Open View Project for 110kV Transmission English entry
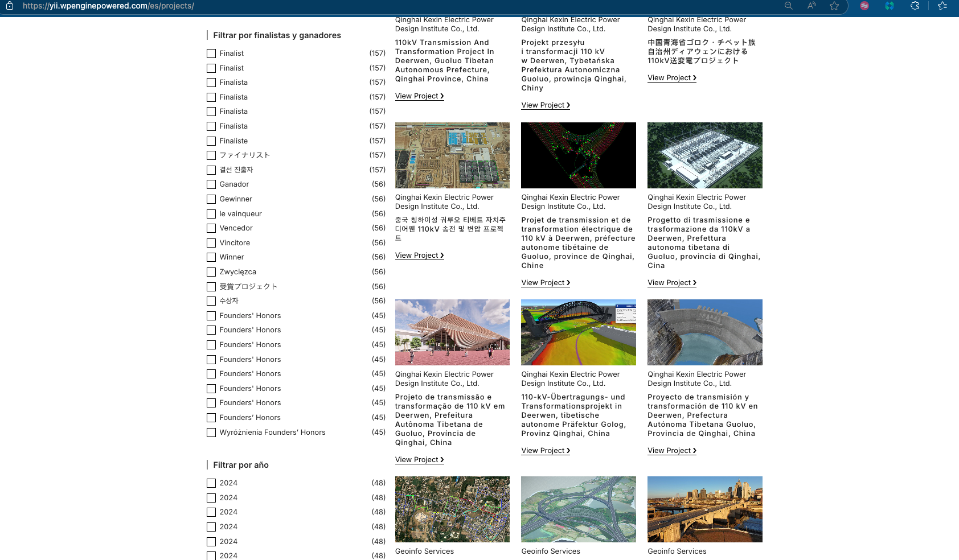This screenshot has height=560, width=959. pyautogui.click(x=420, y=96)
